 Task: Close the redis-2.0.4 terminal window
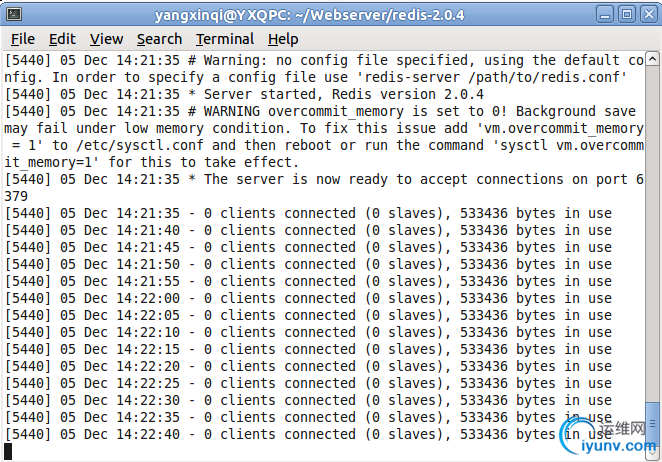[648, 15]
